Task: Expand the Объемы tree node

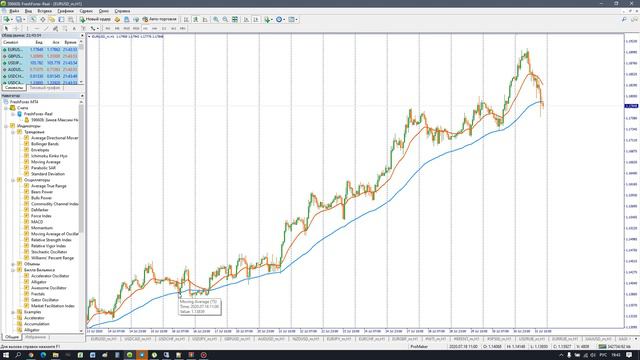Action: coord(13,264)
